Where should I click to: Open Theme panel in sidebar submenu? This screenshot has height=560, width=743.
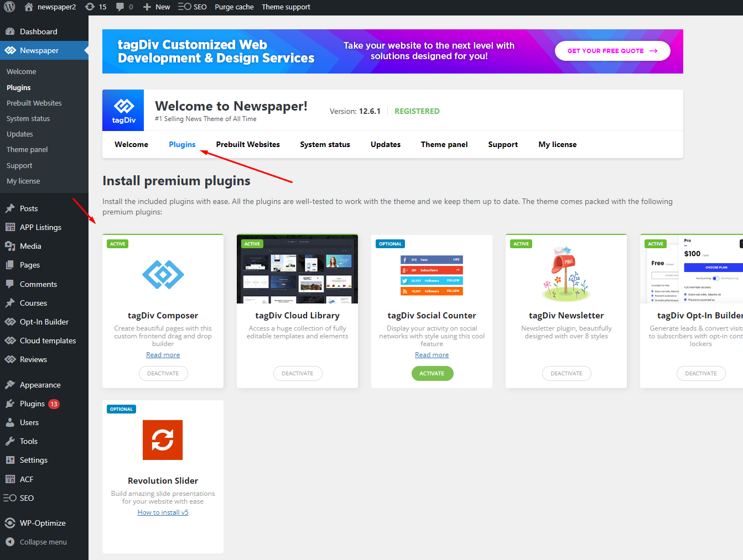[x=27, y=150]
